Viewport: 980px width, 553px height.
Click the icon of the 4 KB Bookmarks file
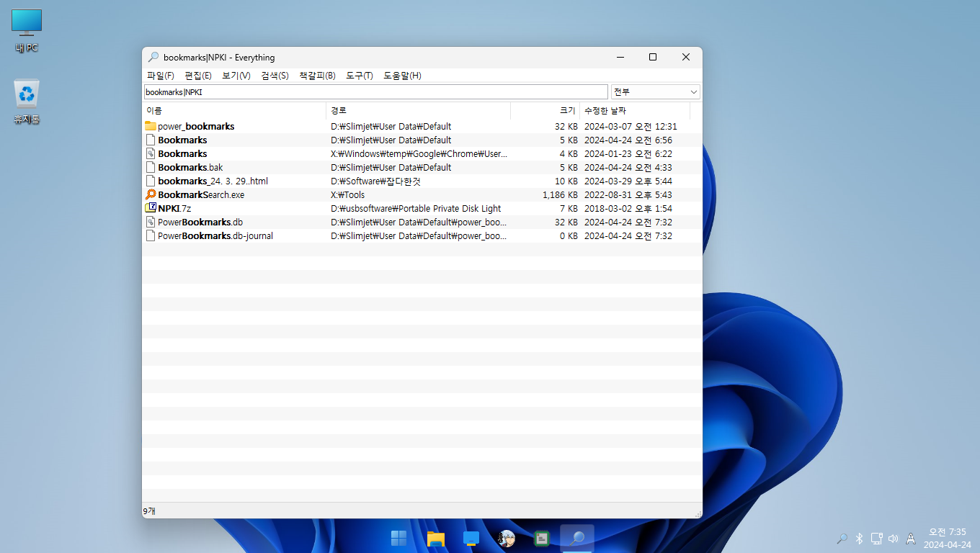tap(151, 153)
